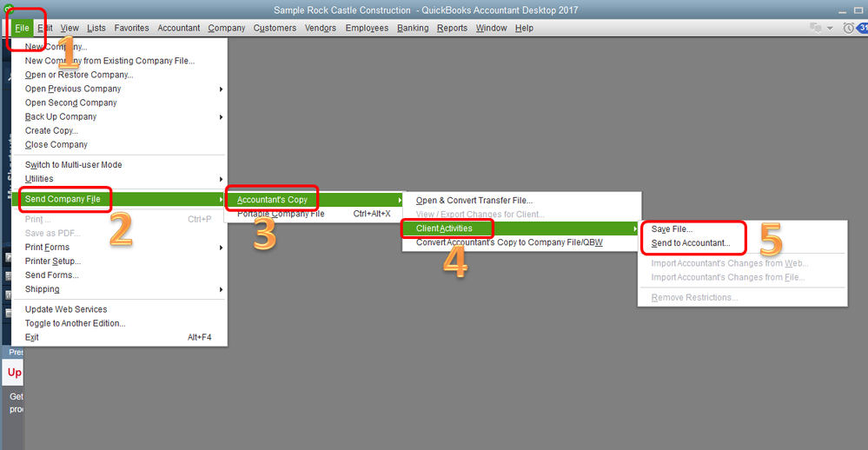The height and width of the screenshot is (450, 868).
Task: Select Send Company File
Action: [63, 199]
